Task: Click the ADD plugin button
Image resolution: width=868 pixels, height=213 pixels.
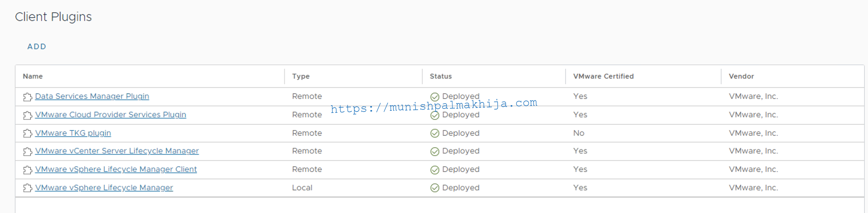Action: (x=36, y=46)
